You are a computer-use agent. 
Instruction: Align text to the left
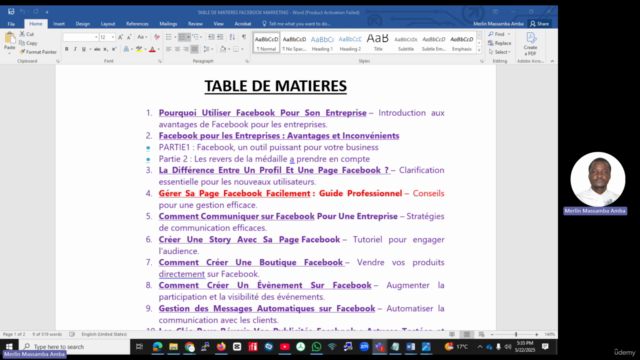[169, 49]
